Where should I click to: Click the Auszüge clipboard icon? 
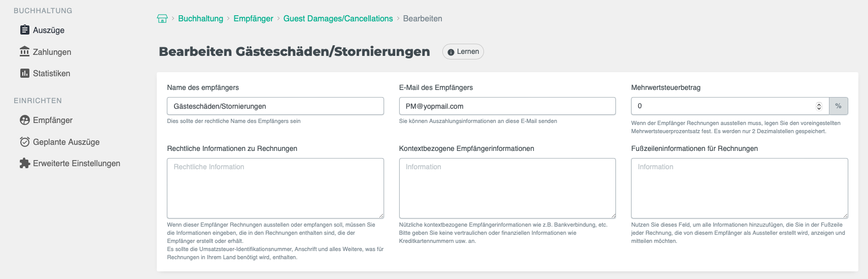(x=24, y=30)
